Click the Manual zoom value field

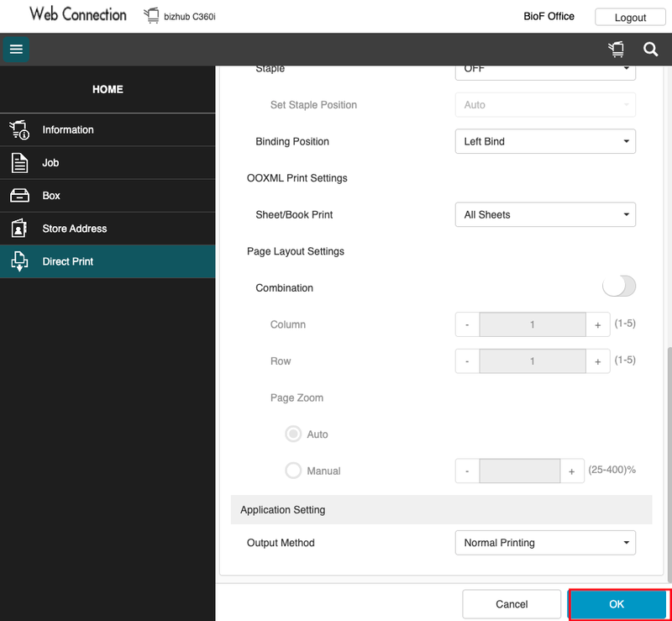(x=519, y=471)
